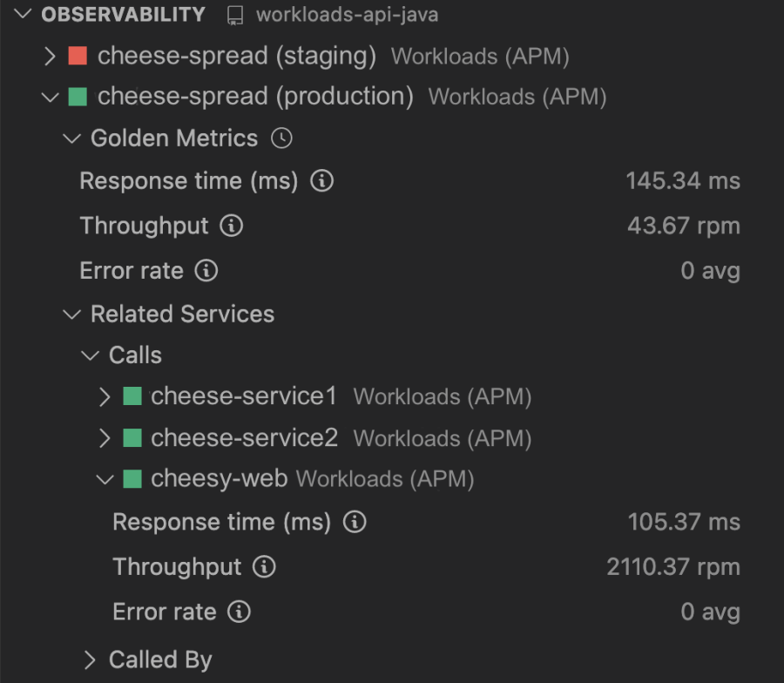Click info icon for cheesy-web Throughput
The width and height of the screenshot is (784, 683).
pyautogui.click(x=264, y=567)
